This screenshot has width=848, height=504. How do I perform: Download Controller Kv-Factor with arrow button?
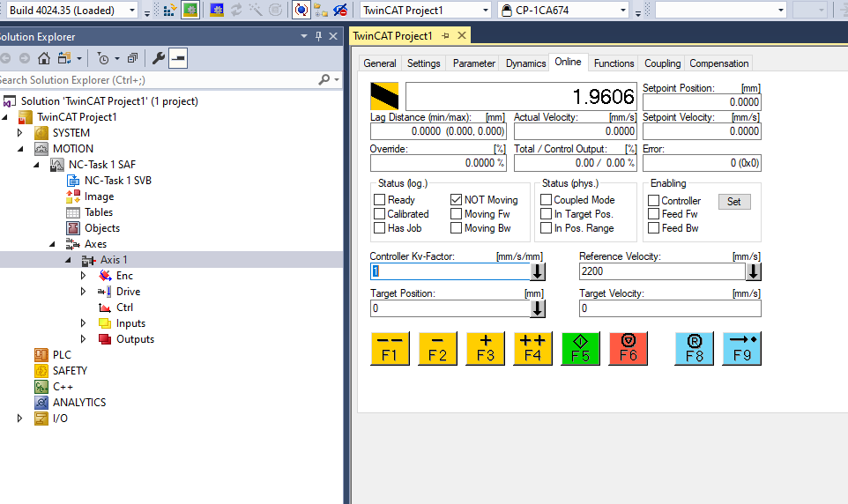tap(538, 271)
